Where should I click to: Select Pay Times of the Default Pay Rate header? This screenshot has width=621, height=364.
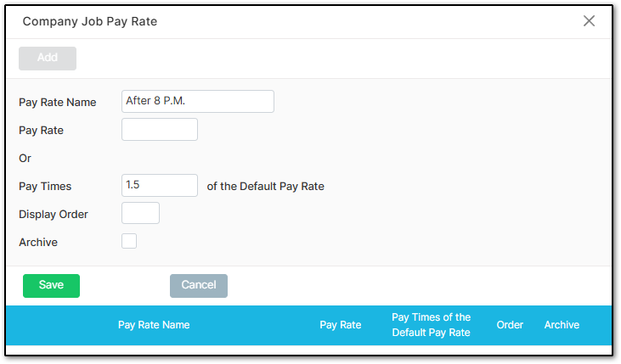pos(431,325)
